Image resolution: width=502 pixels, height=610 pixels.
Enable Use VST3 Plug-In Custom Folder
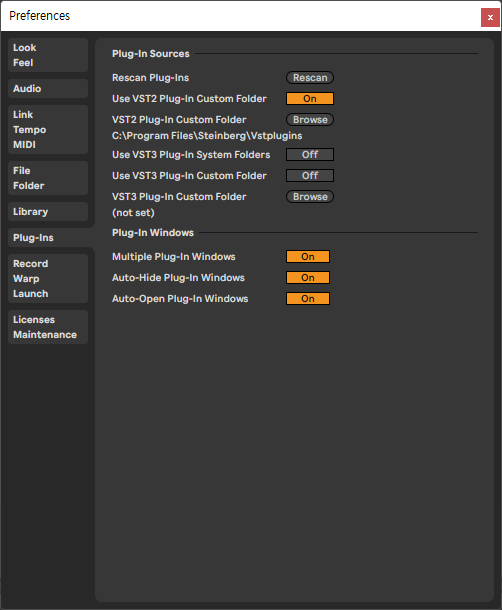coord(310,176)
